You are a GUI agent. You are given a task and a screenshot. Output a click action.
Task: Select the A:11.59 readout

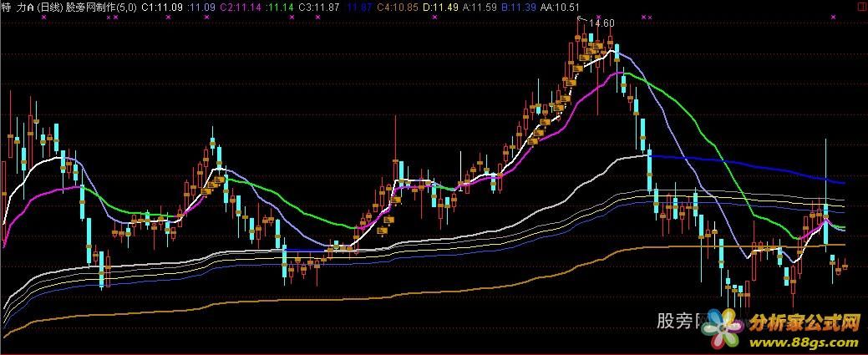tap(480, 8)
